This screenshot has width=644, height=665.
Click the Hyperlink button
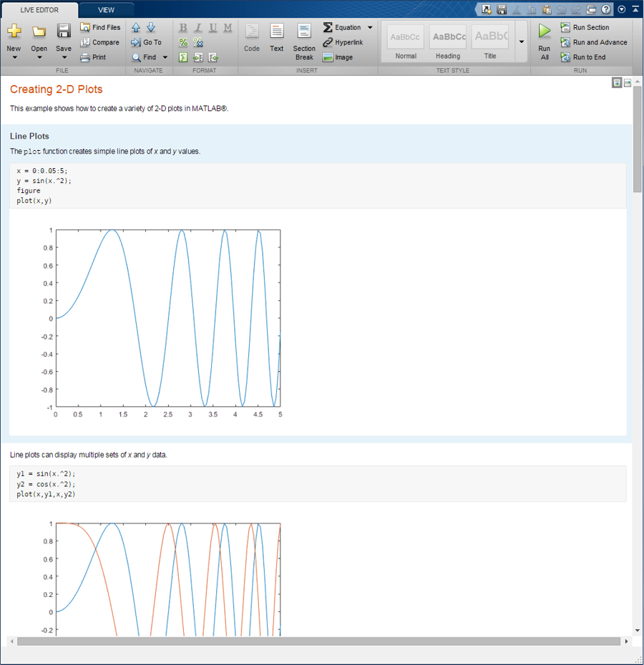(342, 42)
